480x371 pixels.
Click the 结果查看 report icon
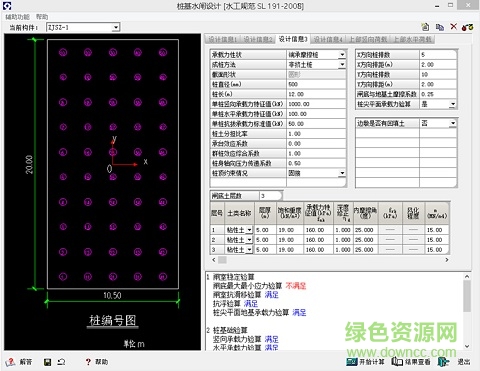397,362
